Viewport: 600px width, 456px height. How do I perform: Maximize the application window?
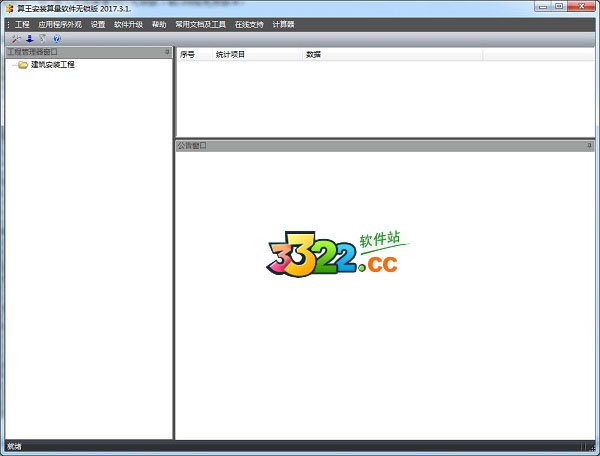(559, 7)
